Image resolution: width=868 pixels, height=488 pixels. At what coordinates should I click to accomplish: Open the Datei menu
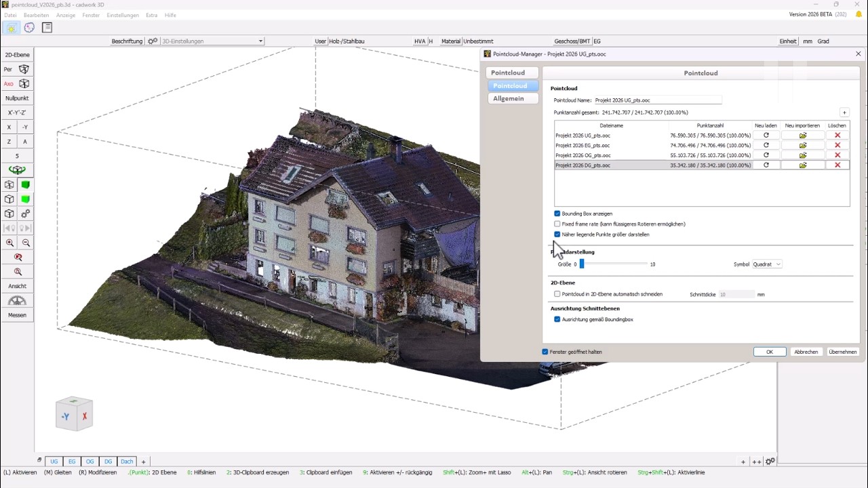10,15
